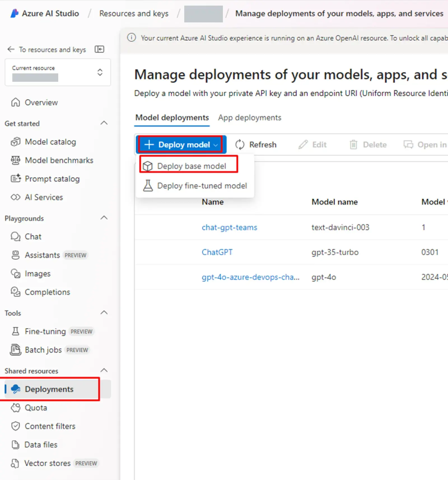This screenshot has height=480, width=448.
Task: Click the Azure AI Studio logo icon
Action: click(14, 13)
